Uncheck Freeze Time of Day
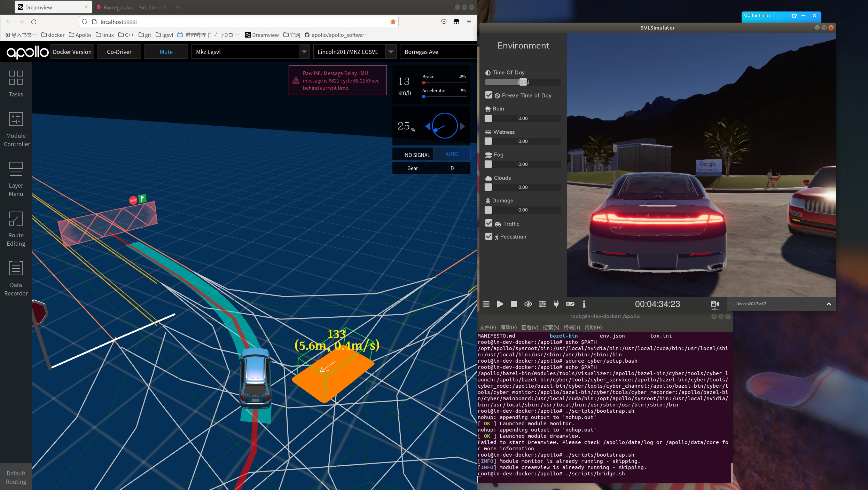This screenshot has width=868, height=490. pos(489,95)
